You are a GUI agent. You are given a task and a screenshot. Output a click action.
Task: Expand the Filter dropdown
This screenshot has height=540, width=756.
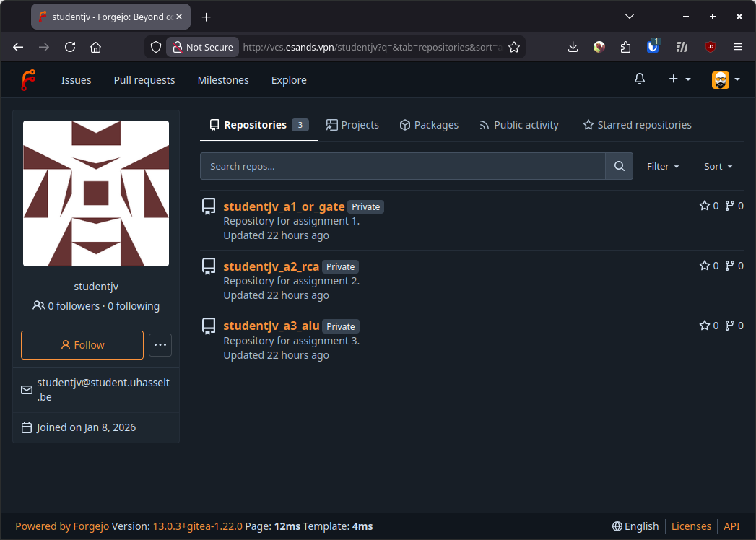pyautogui.click(x=663, y=166)
